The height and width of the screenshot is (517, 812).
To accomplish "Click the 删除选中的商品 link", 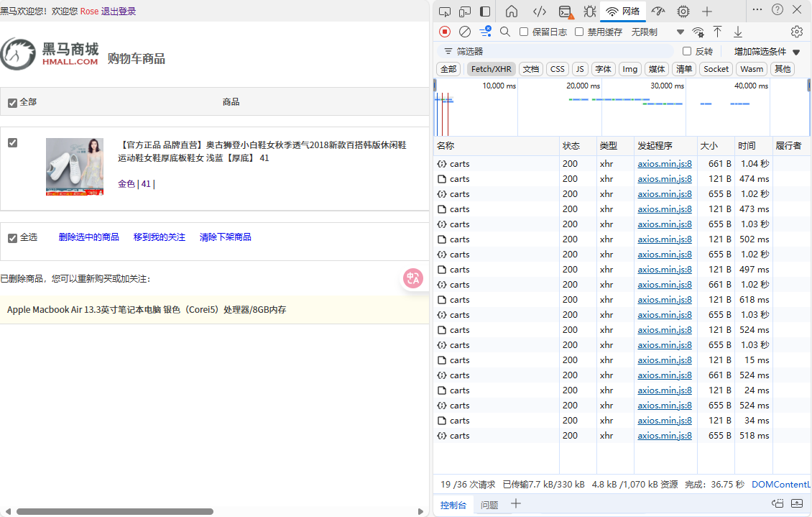I will point(89,237).
